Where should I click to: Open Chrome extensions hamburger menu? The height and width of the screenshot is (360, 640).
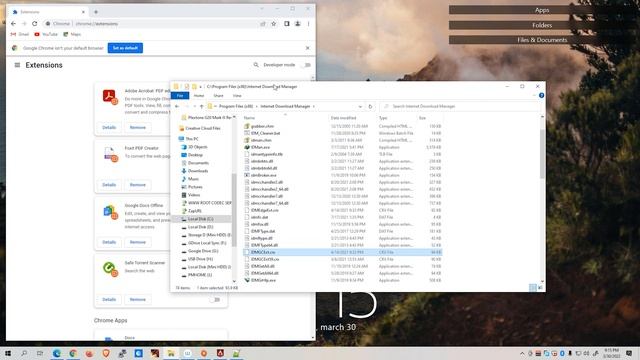tap(17, 65)
